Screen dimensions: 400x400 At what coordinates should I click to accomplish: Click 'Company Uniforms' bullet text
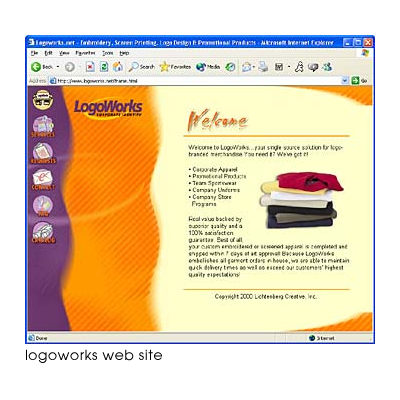216,190
